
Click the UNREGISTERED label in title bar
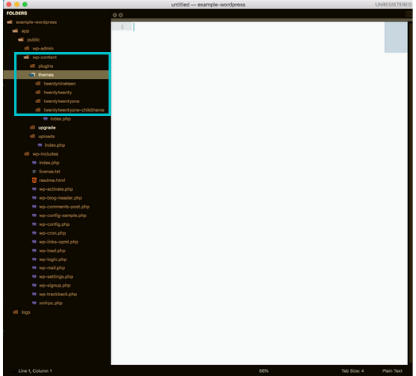click(x=393, y=4)
